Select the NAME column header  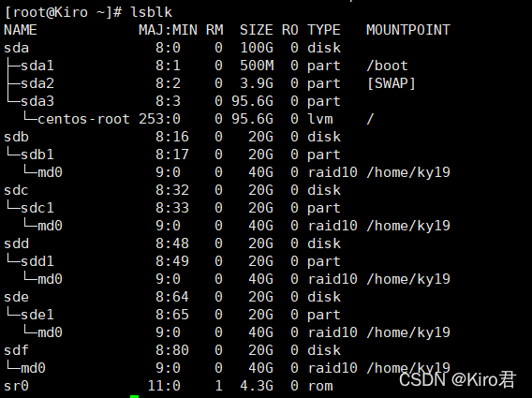21,30
